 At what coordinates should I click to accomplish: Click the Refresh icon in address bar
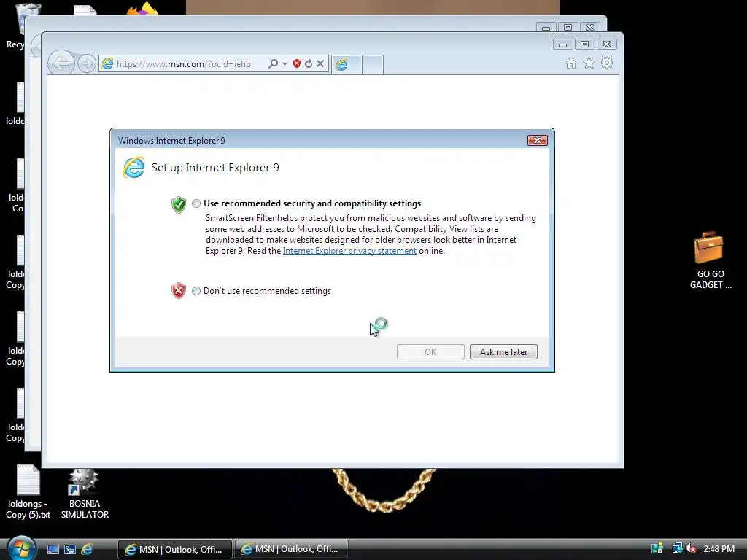(x=309, y=63)
